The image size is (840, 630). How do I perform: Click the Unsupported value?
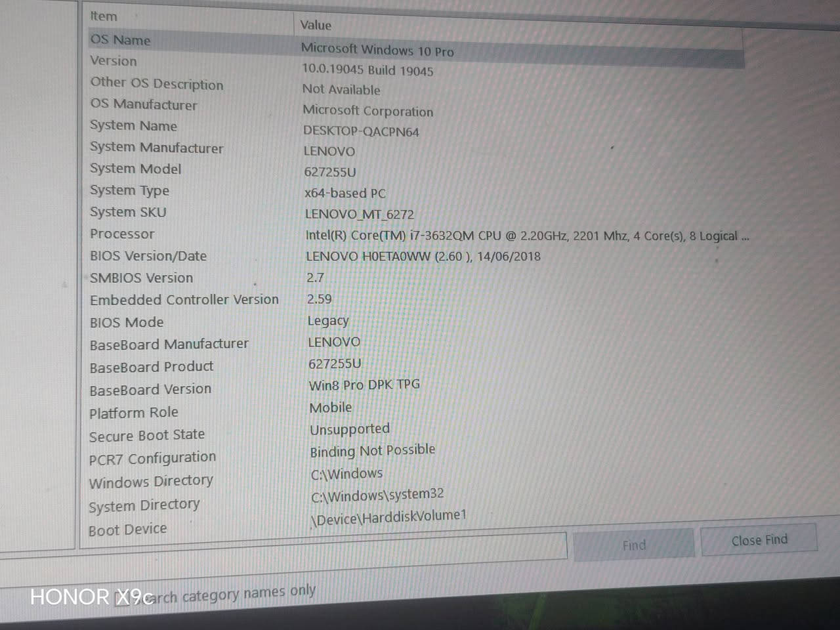pos(350,429)
